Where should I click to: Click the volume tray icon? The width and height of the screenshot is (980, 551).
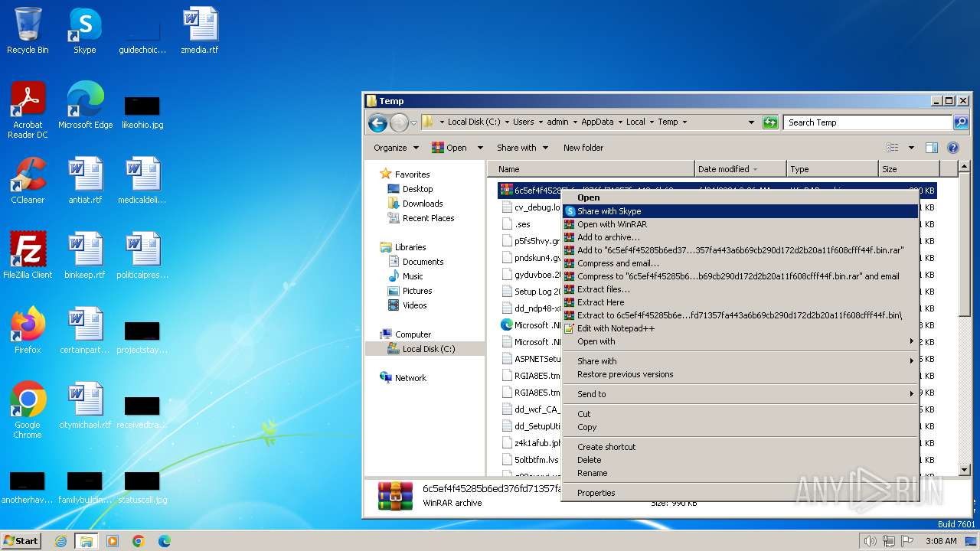coord(870,541)
